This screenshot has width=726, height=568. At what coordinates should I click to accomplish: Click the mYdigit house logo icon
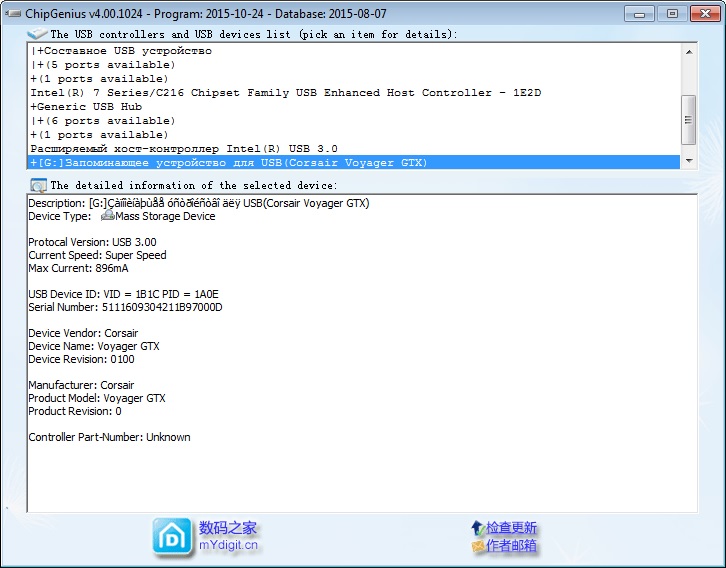point(172,537)
